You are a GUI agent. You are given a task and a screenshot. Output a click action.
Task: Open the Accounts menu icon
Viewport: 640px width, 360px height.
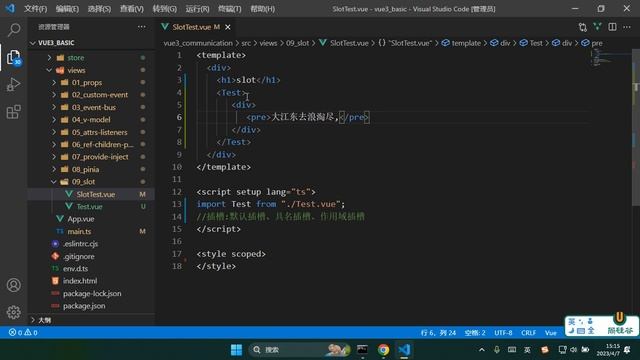tap(13, 285)
